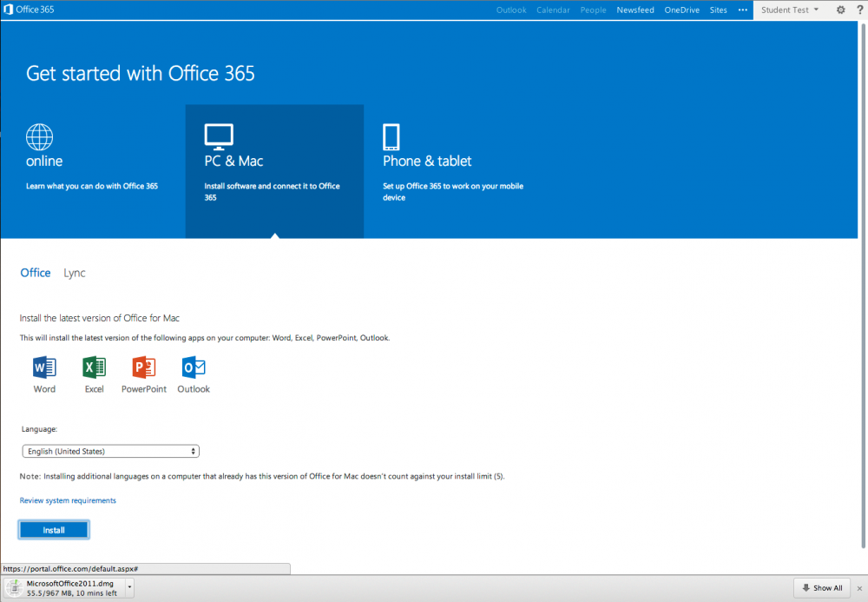
Task: Navigate to Newsfeed in the top bar
Action: (x=635, y=10)
